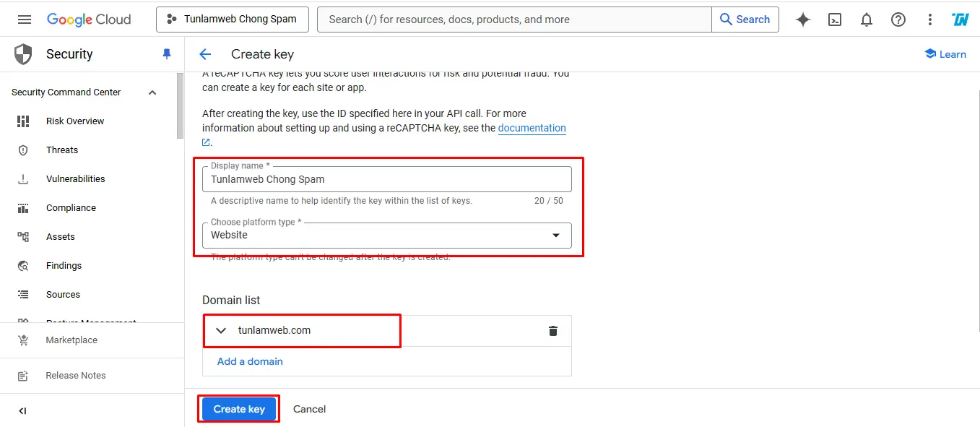980x427 pixels.
Task: Click the sidebar scrollbar
Action: (x=181, y=105)
